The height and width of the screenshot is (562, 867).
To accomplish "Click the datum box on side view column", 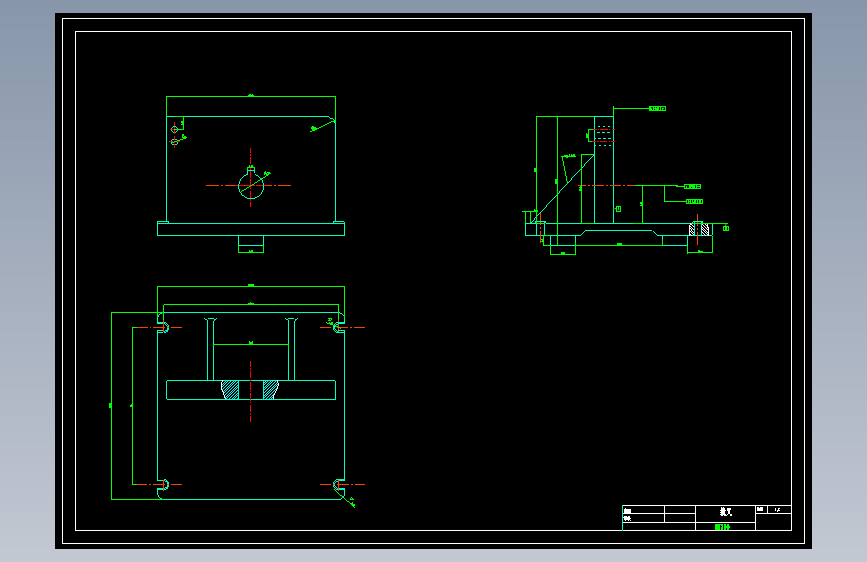I will point(618,209).
